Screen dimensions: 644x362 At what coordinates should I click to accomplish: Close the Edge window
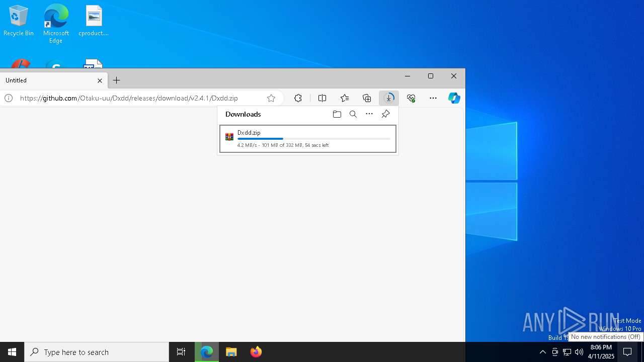point(454,76)
